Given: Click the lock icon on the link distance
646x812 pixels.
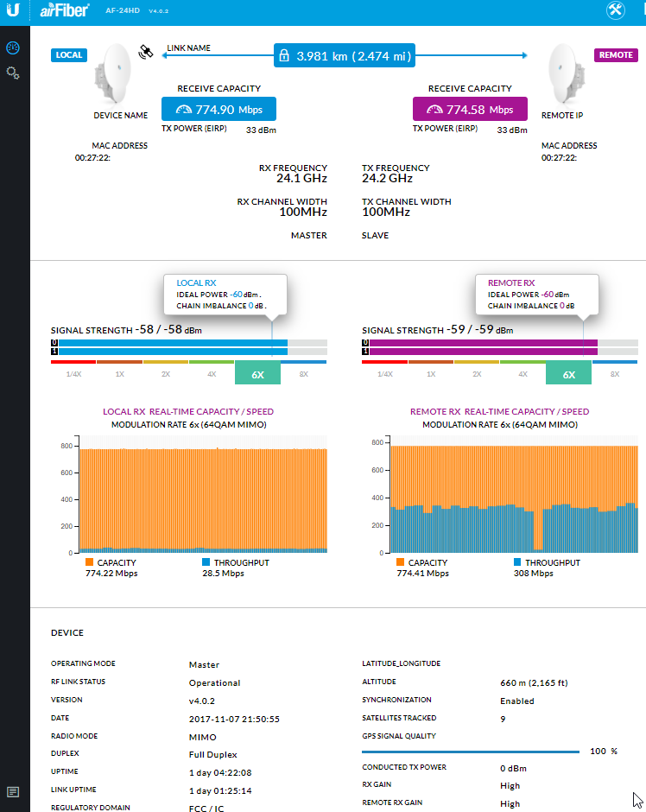Looking at the screenshot, I should pyautogui.click(x=284, y=55).
